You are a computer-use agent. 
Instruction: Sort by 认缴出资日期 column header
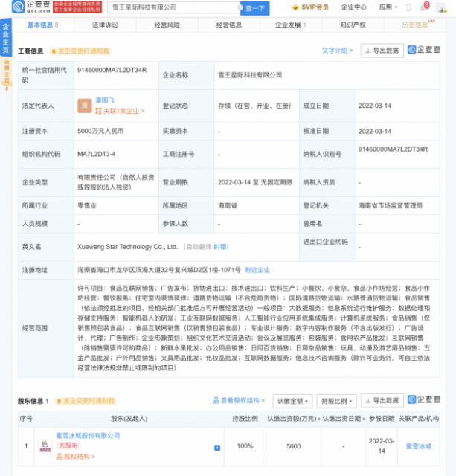point(344,419)
